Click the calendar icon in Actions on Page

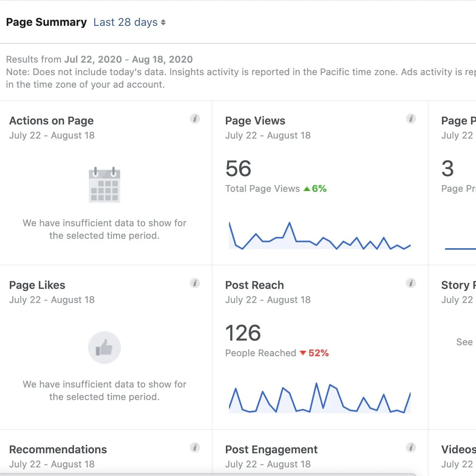tap(105, 184)
